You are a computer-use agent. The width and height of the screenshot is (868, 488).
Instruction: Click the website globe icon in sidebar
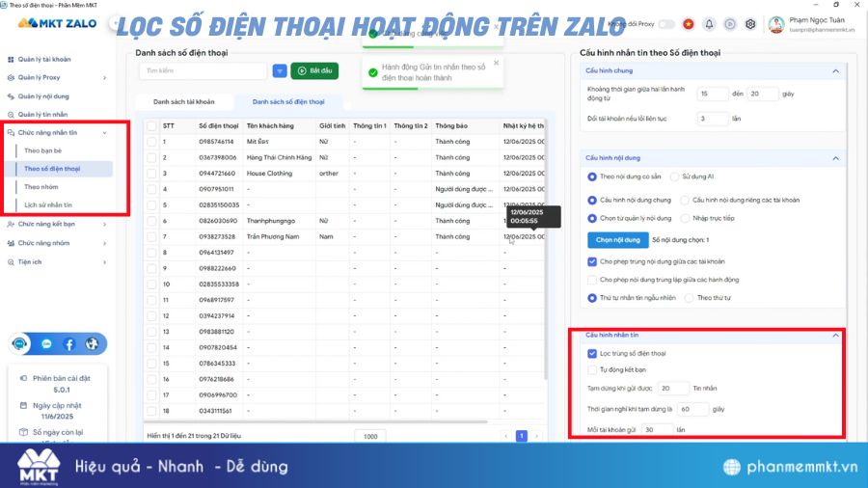[92, 344]
